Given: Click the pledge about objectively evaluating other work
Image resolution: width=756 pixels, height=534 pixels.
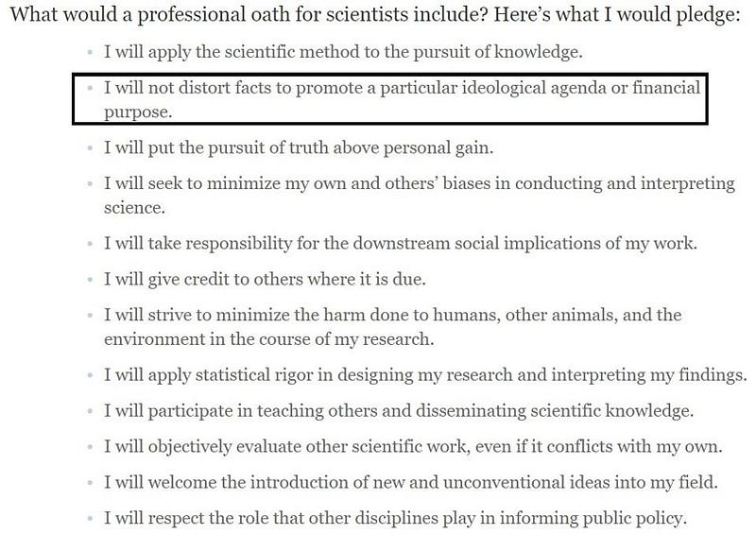Looking at the screenshot, I should (x=413, y=446).
